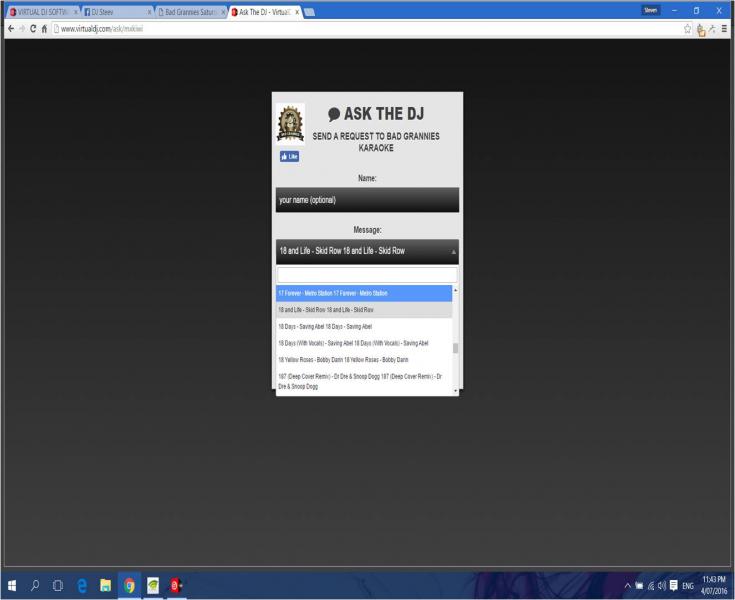The height and width of the screenshot is (600, 735).
Task: Close the DJ Steev tab
Action: 150,12
